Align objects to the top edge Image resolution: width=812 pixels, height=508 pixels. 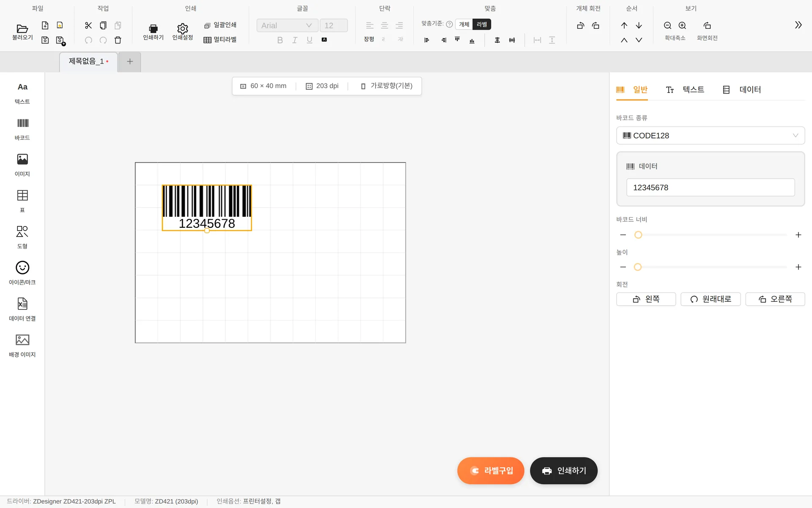tap(457, 39)
